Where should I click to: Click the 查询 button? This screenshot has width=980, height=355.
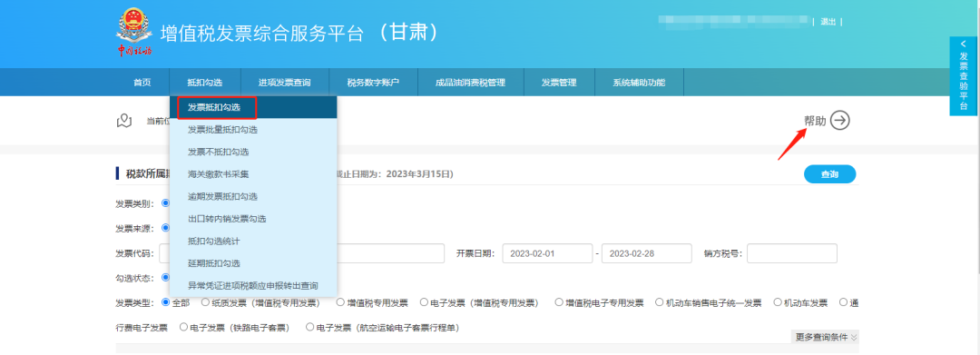pyautogui.click(x=829, y=175)
